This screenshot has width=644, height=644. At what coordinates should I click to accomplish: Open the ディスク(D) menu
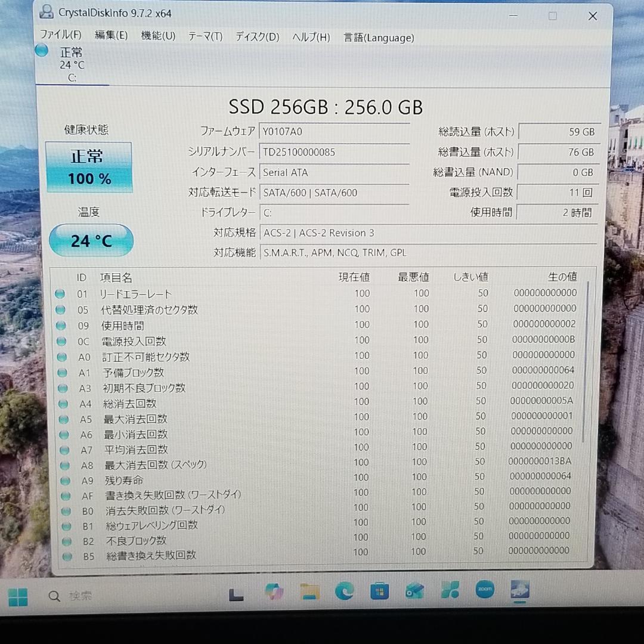[257, 37]
